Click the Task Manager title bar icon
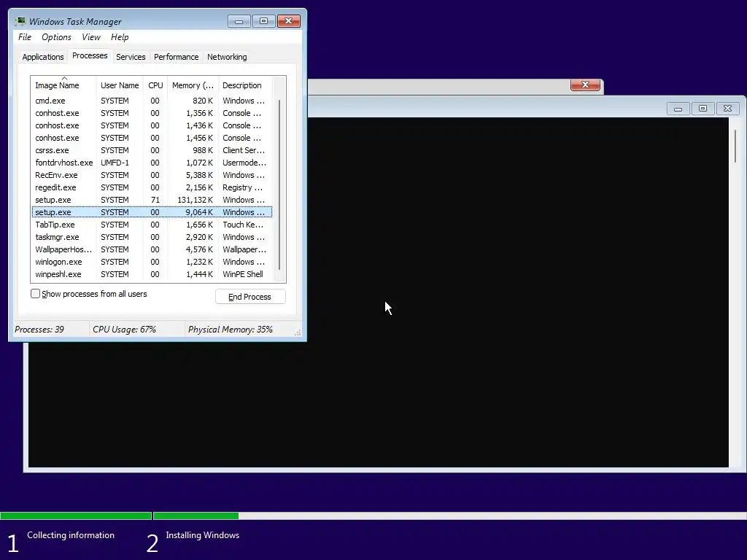Viewport: 747px width, 560px height. click(x=20, y=21)
